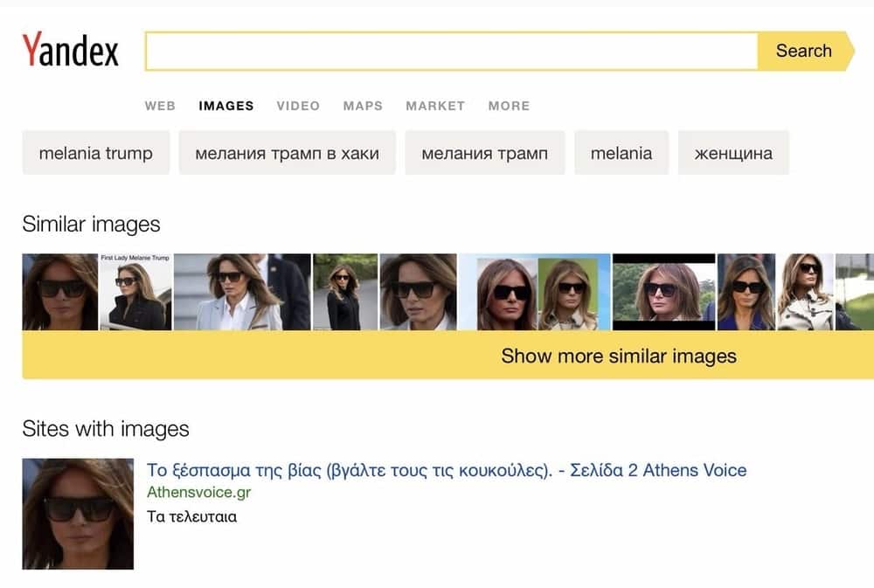Image resolution: width=874 pixels, height=588 pixels.
Task: Visit the Athensvoice.gr site link
Action: [199, 493]
